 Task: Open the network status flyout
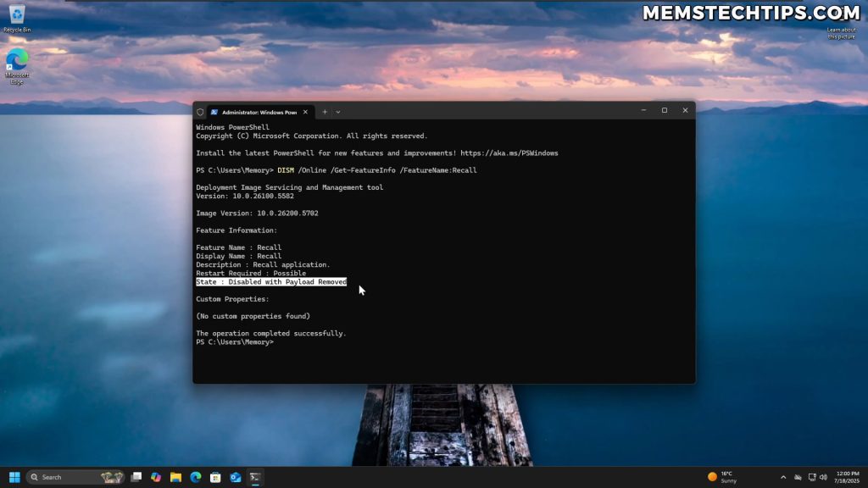(812, 476)
